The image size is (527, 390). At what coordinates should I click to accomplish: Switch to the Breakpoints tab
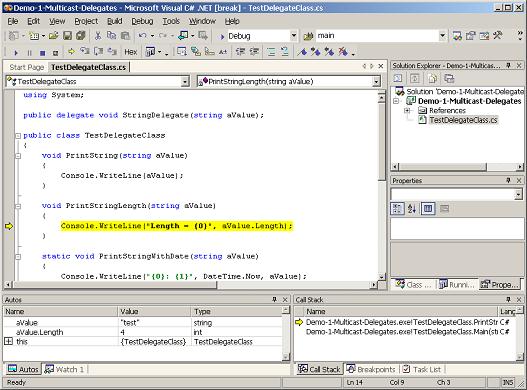pos(371,369)
